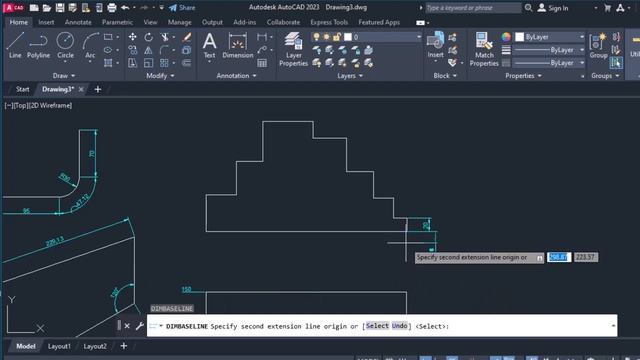Activate the Circle tool
Screen dimensions: 640x360
pos(65,44)
